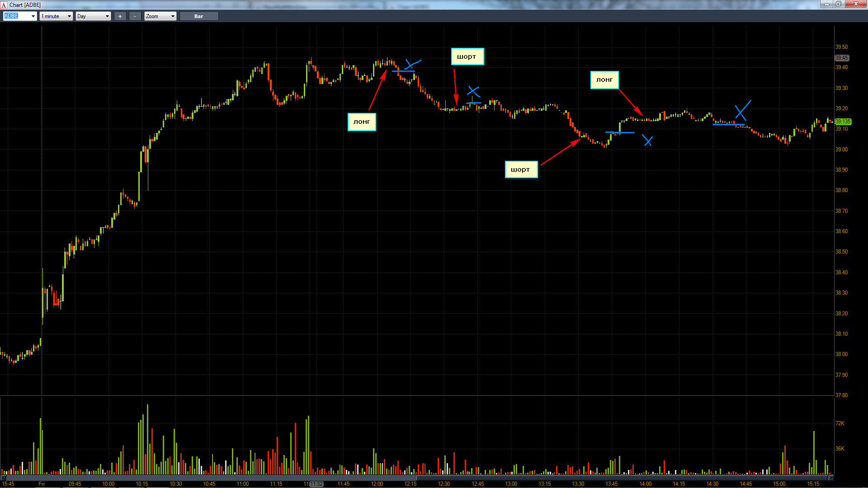Screen dimensions: 868x488
Task: Click the plus zoom-in button
Action: pyautogui.click(x=120, y=16)
